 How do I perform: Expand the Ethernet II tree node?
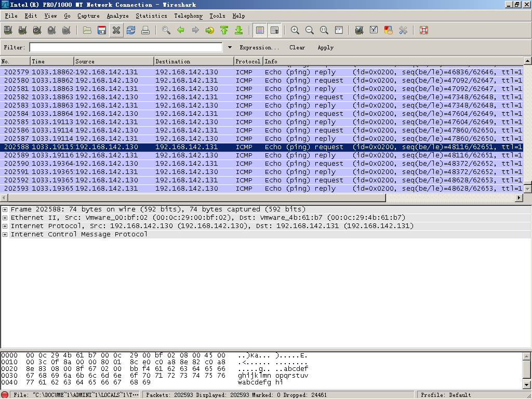(x=5, y=218)
